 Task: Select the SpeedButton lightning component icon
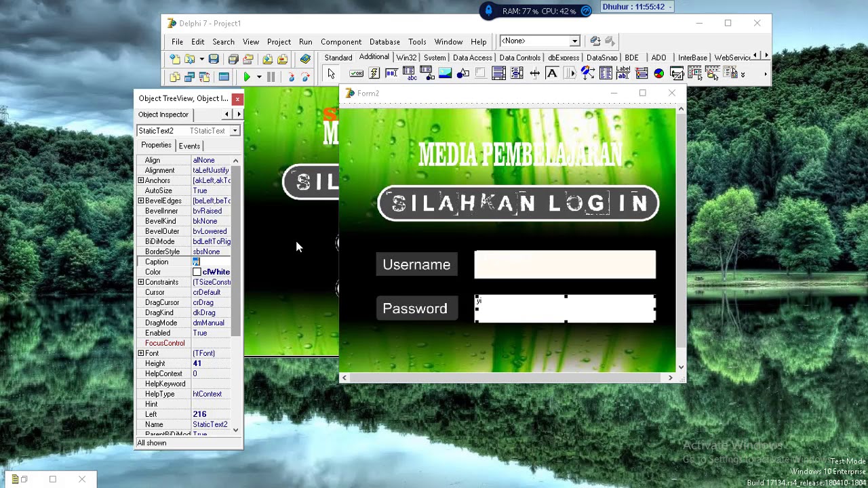(x=374, y=73)
